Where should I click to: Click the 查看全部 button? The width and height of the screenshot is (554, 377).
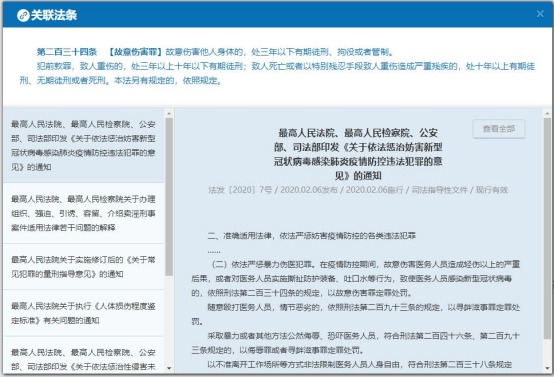tap(499, 129)
